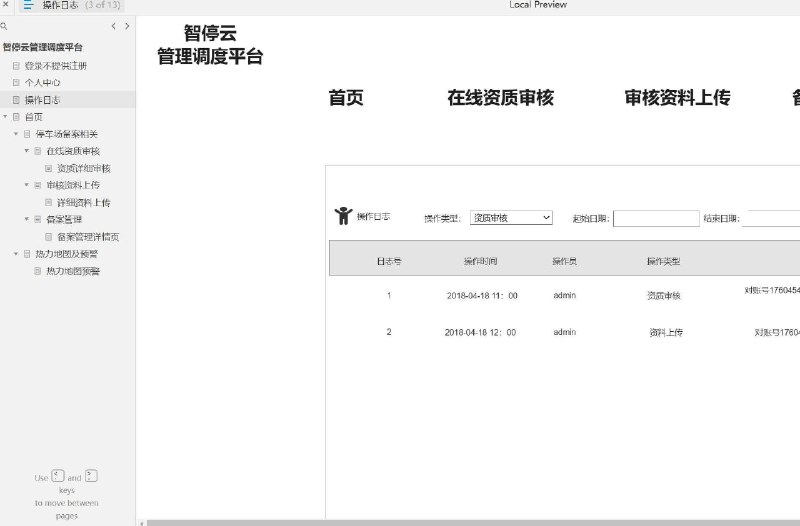Click the left arrow key hint icon
The height and width of the screenshot is (526, 800).
coord(58,476)
